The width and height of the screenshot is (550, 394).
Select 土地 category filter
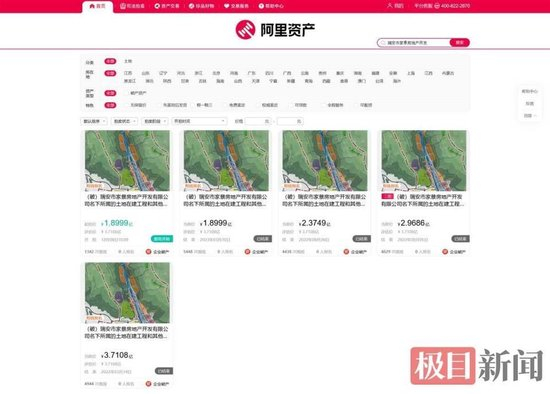[128, 61]
